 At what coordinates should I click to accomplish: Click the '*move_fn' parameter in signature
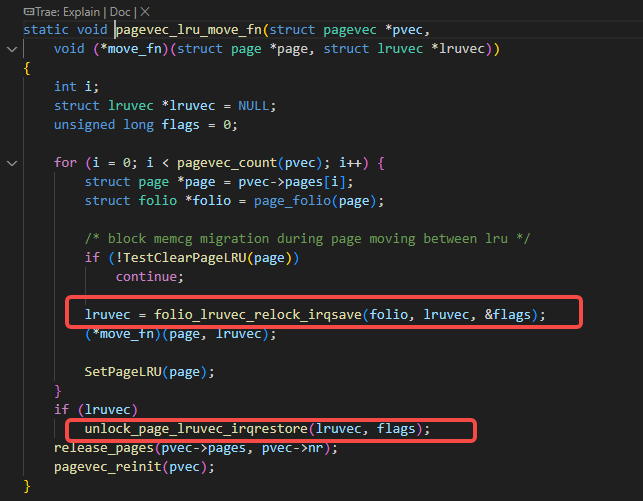[x=131, y=49]
